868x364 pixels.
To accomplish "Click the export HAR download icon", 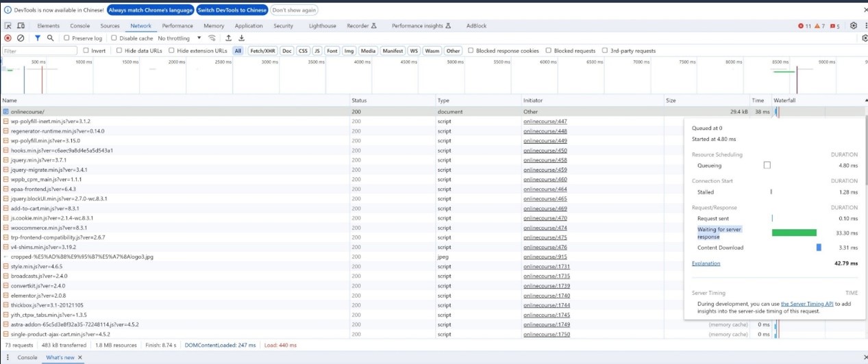I will click(x=241, y=38).
